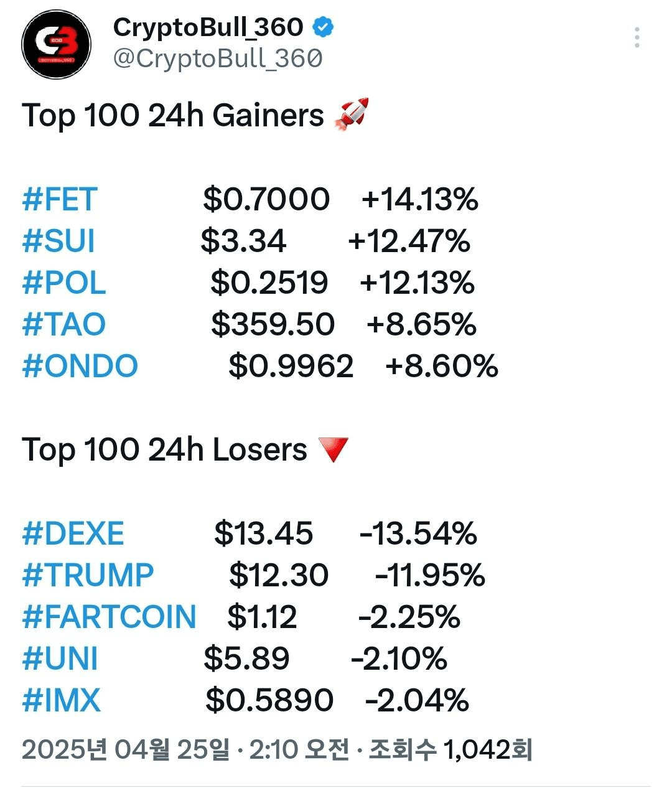
Task: Click the post date 2025년 04월 25일
Action: point(125,750)
